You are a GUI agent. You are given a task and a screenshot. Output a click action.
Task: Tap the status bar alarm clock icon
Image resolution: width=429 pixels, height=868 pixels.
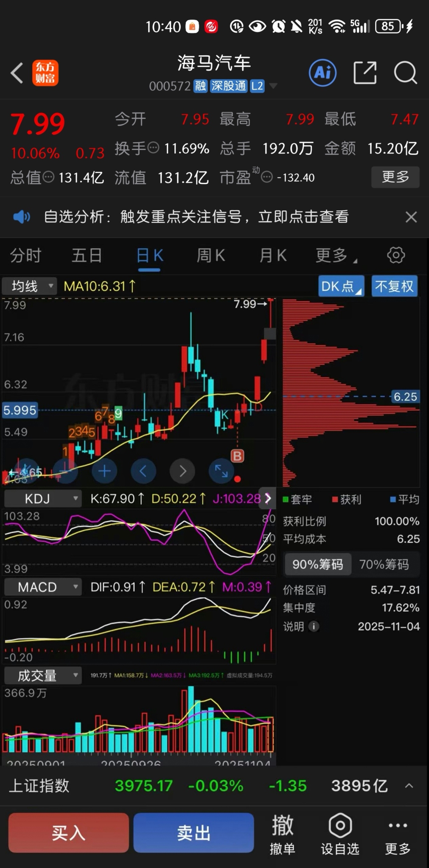pyautogui.click(x=278, y=26)
